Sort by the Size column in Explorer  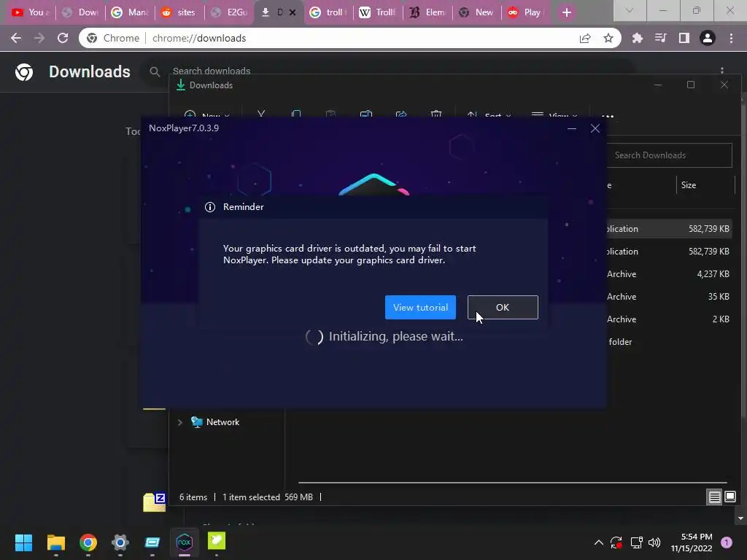689,184
